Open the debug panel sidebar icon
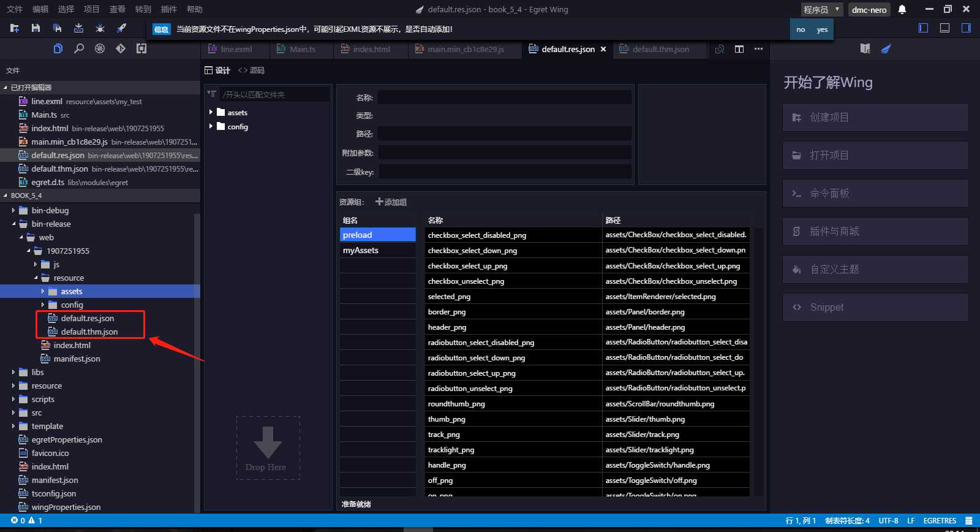The image size is (980, 532). click(100, 48)
